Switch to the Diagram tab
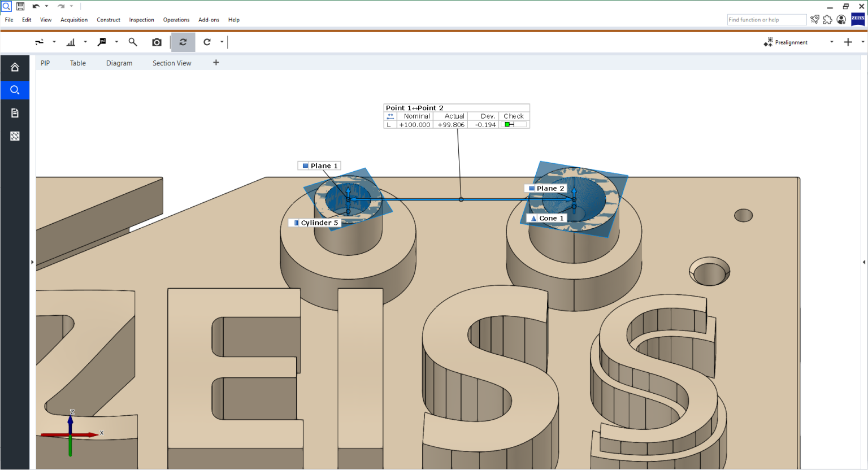The image size is (868, 470). point(119,63)
